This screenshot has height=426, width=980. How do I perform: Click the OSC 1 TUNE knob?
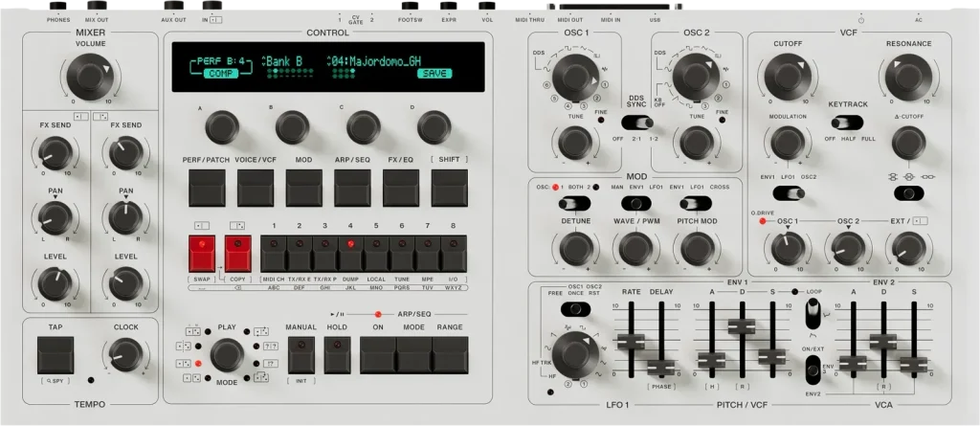tap(575, 142)
